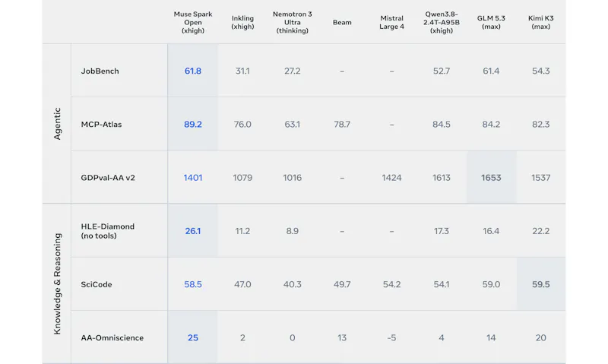Click the Agentic category label
Viewport: 608px width, 364px height.
click(x=57, y=124)
